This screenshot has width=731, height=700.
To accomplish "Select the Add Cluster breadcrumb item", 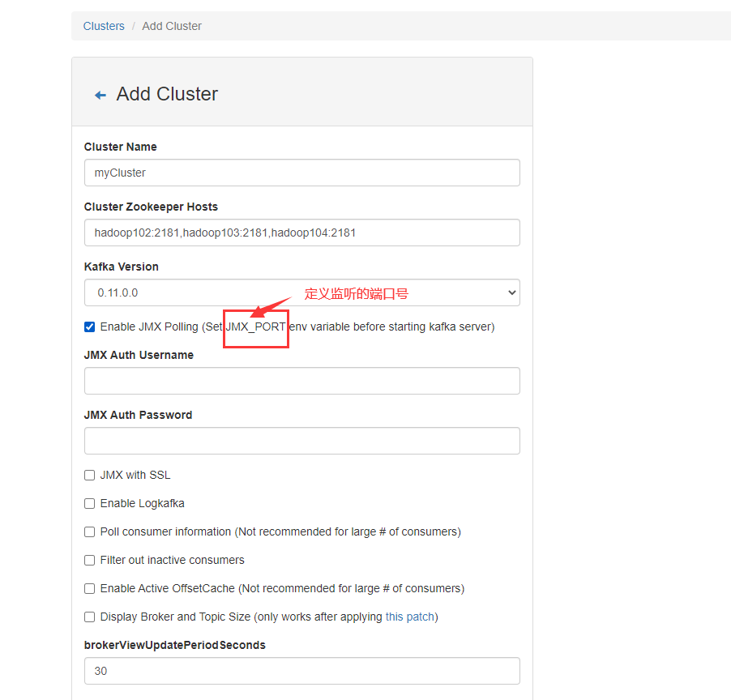I will pyautogui.click(x=171, y=25).
